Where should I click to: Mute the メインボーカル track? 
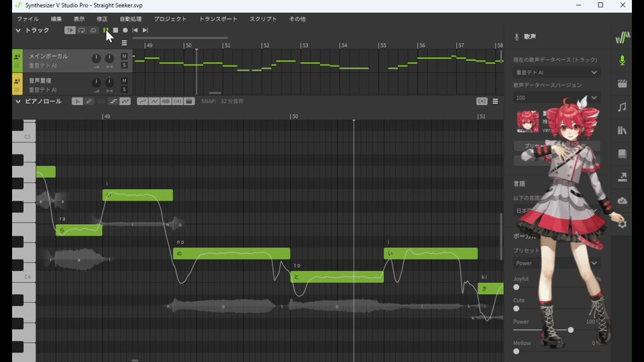pyautogui.click(x=124, y=56)
